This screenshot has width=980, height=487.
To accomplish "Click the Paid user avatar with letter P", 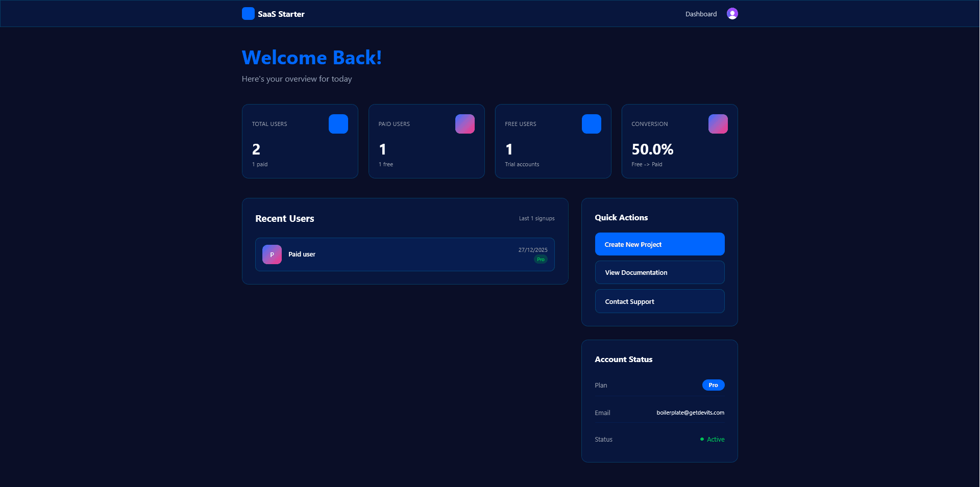I will tap(272, 254).
